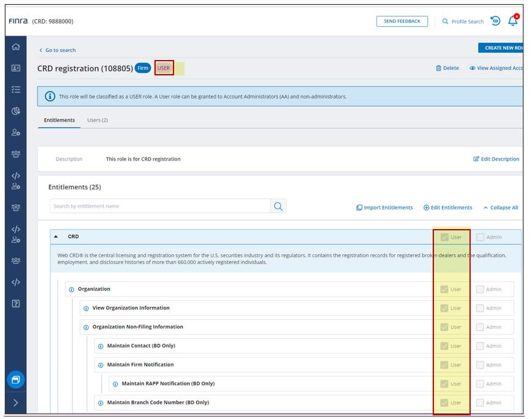This screenshot has width=532, height=419.
Task: Click the ID card sidebar icon
Action: (16, 68)
